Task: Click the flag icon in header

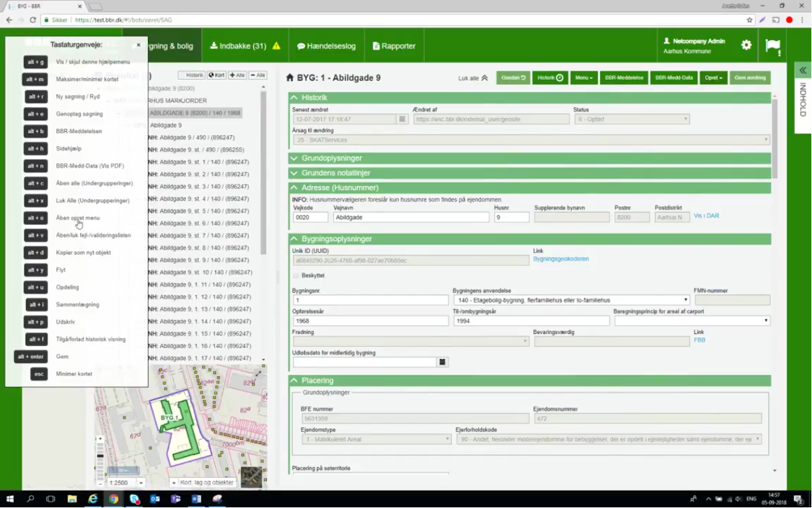Action: click(x=773, y=46)
